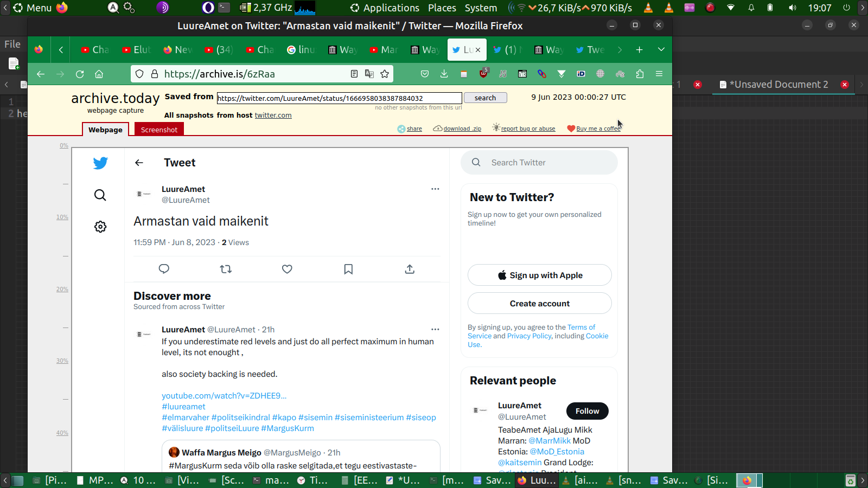Go back from Tweet view arrow

[139, 163]
